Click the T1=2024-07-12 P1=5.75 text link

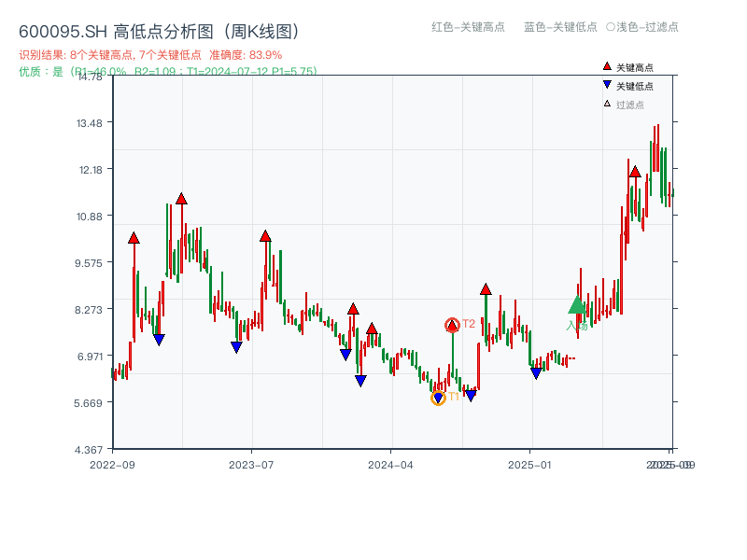[x=252, y=70]
